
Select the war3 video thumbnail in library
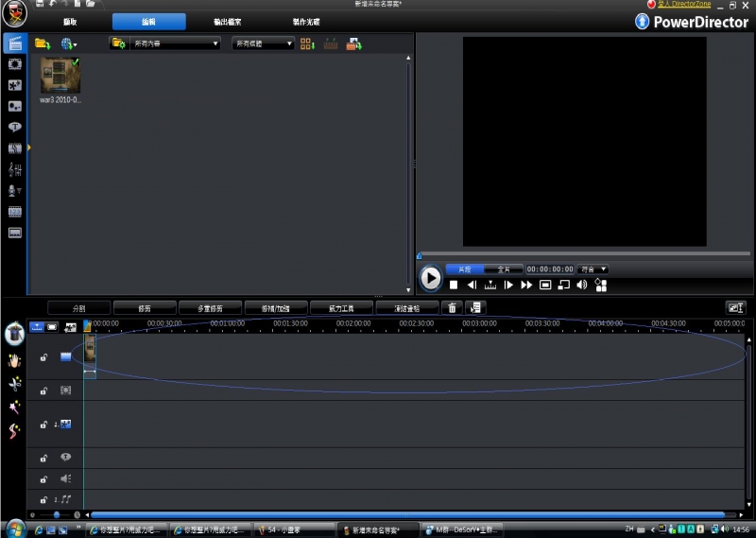tap(60, 76)
